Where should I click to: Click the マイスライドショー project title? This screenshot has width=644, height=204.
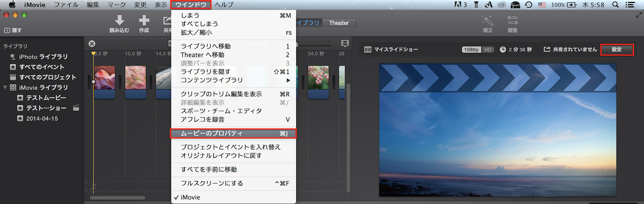click(396, 49)
